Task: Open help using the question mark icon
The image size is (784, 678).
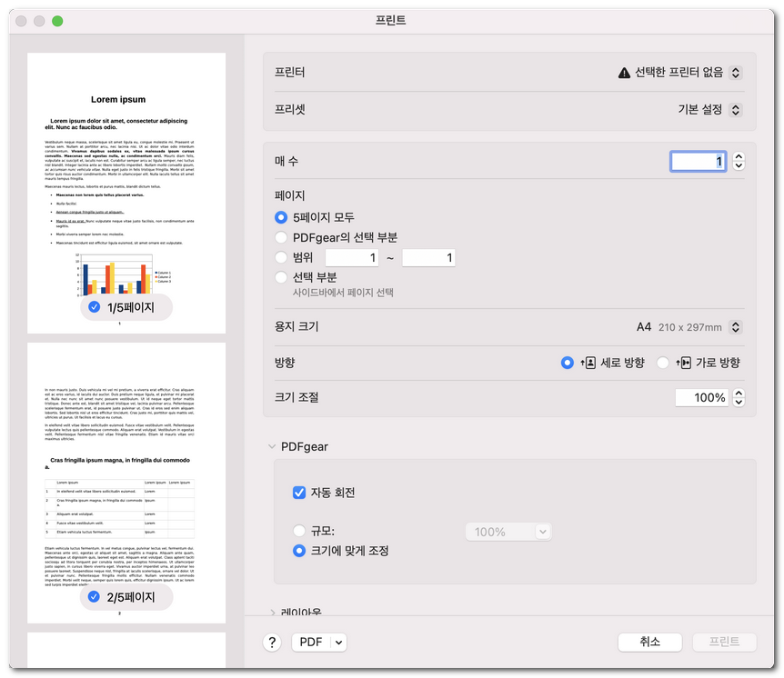Action: tap(270, 642)
